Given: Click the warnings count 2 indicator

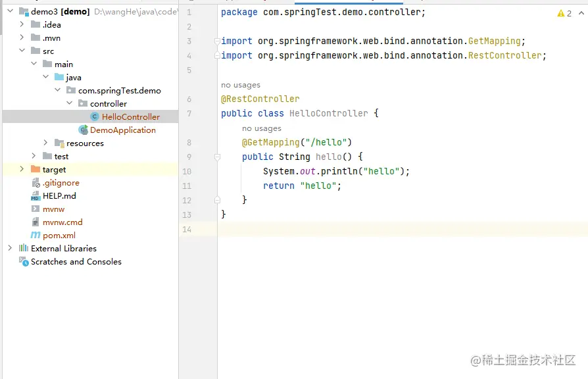Looking at the screenshot, I should click(569, 14).
